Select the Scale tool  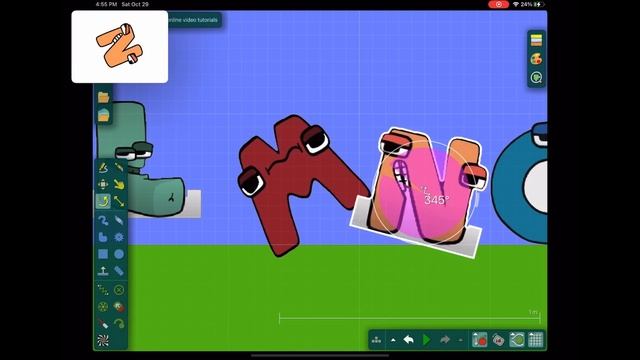[x=119, y=201]
